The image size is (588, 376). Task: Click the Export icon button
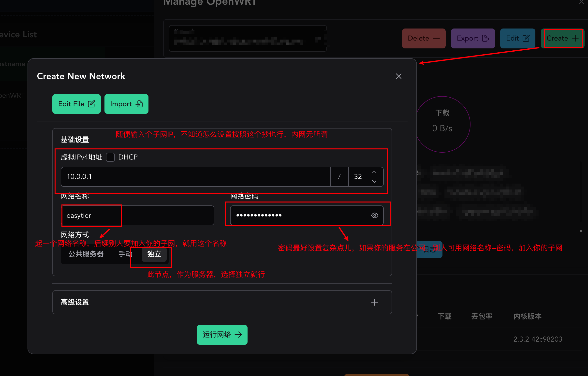point(486,38)
